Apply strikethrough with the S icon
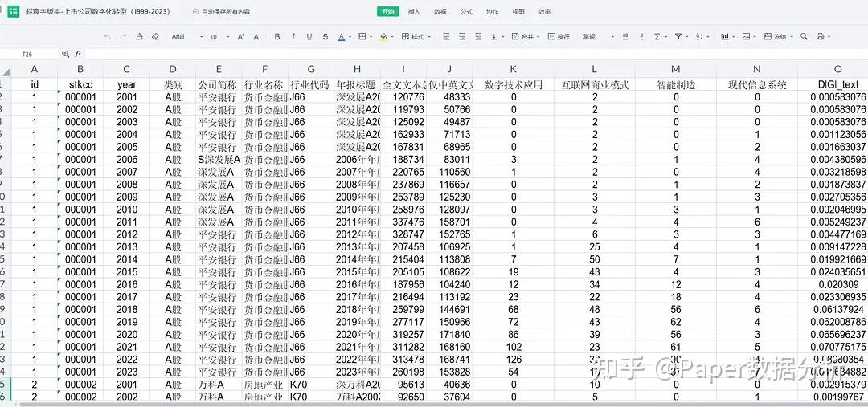The height and width of the screenshot is (407, 868). [325, 36]
